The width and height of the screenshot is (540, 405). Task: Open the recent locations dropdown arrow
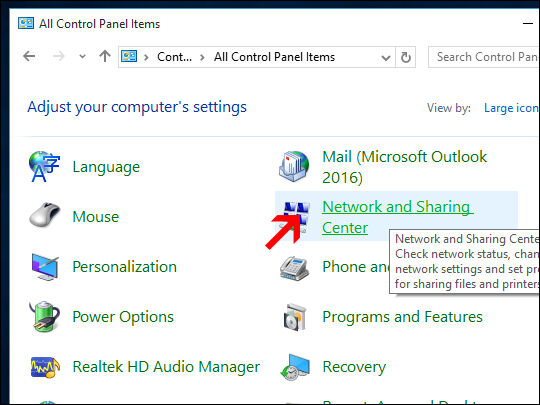[82, 56]
